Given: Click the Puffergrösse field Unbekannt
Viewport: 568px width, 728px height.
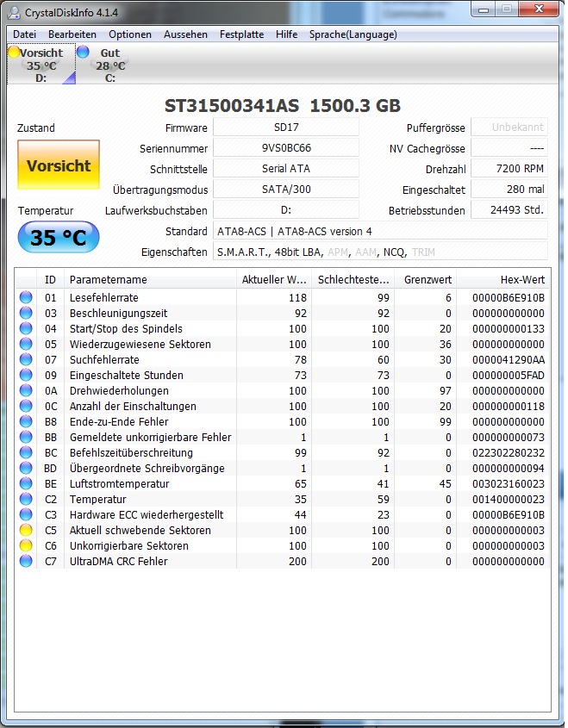Looking at the screenshot, I should click(509, 128).
